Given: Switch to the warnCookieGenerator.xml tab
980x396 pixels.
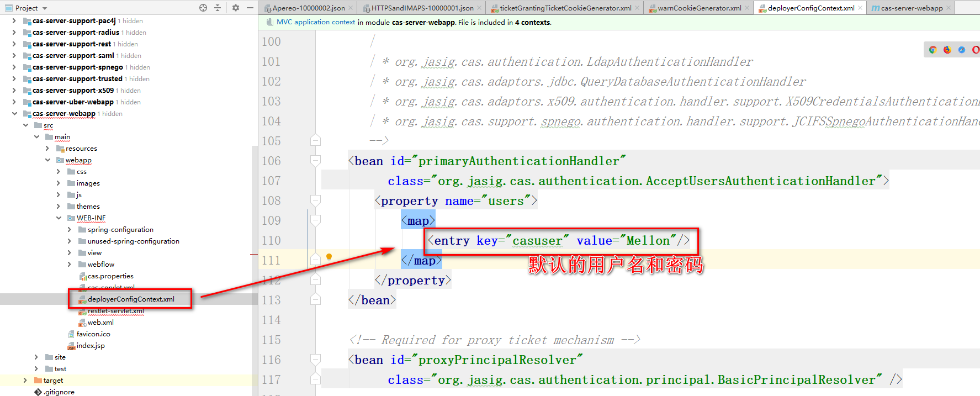Looking at the screenshot, I should [699, 8].
